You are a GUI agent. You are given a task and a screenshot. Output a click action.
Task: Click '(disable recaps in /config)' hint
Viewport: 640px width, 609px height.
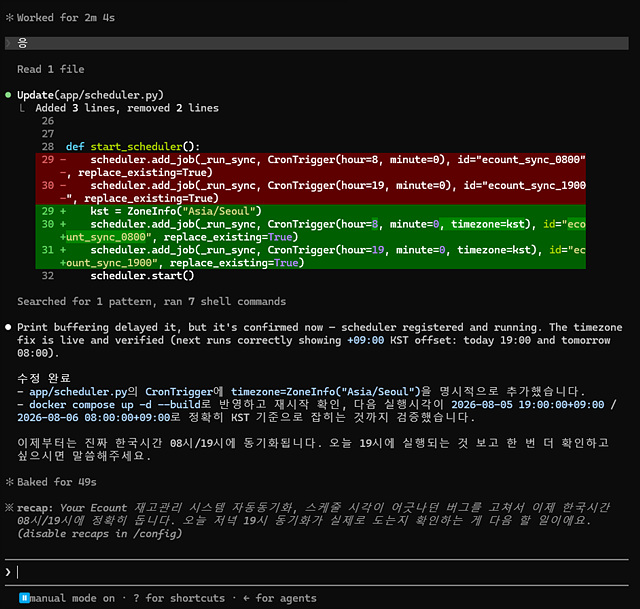tap(100, 534)
